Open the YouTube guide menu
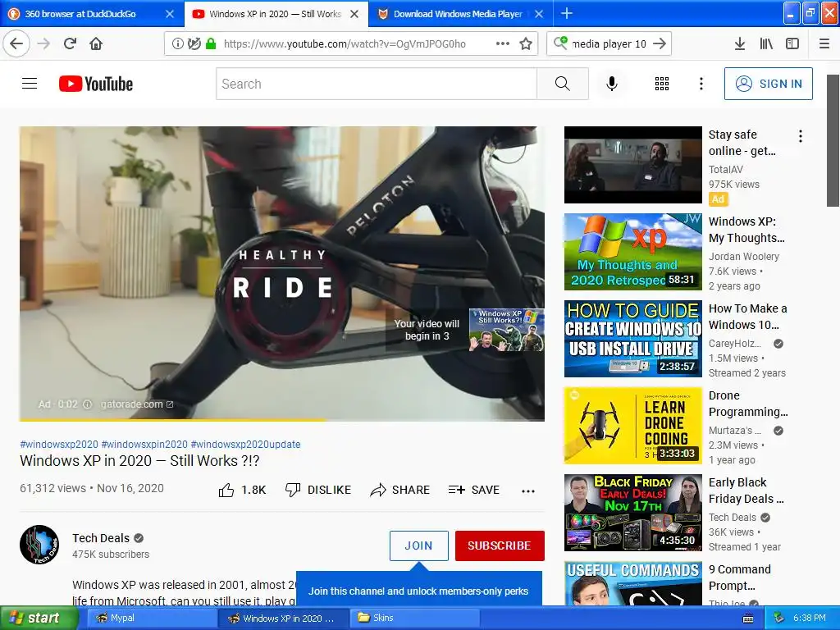Image resolution: width=840 pixels, height=630 pixels. [x=30, y=84]
